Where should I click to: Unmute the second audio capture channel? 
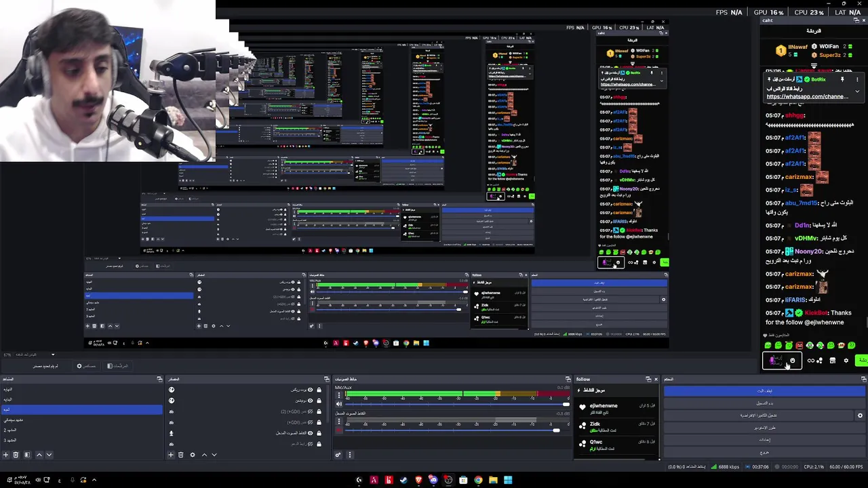[x=339, y=430]
